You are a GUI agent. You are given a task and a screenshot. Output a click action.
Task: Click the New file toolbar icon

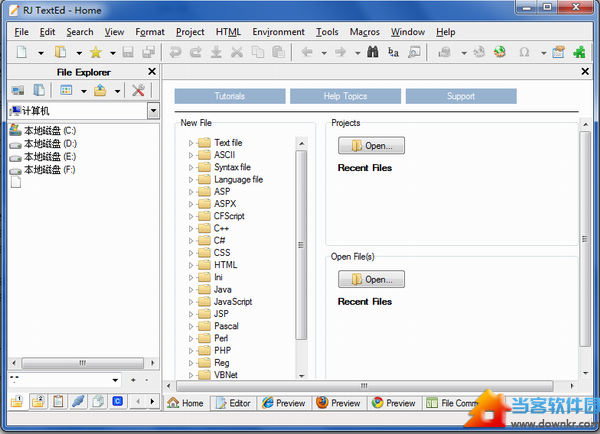coord(20,52)
